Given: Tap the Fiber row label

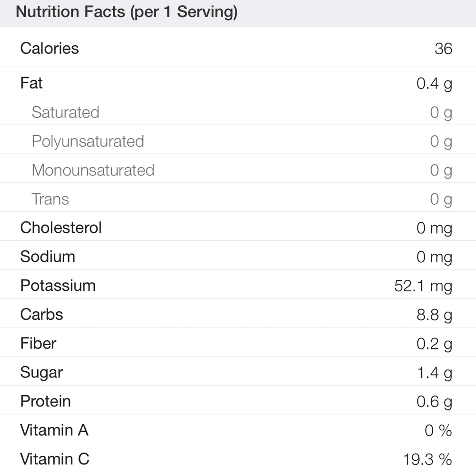Looking at the screenshot, I should [38, 343].
